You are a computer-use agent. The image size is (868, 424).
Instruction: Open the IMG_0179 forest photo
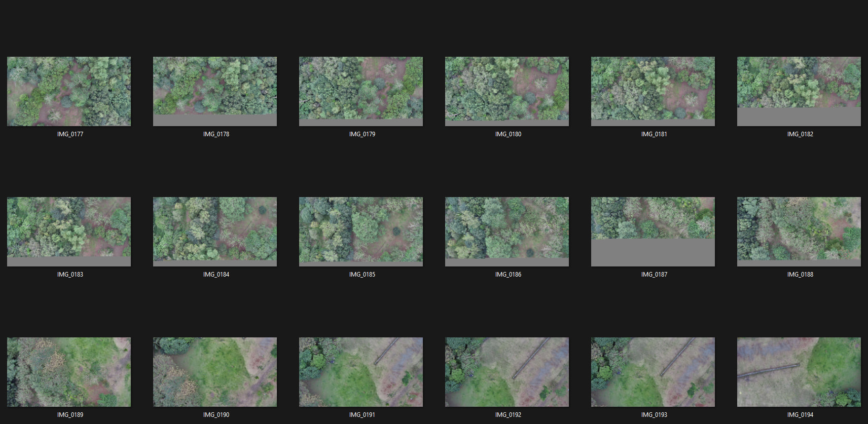[x=361, y=91]
